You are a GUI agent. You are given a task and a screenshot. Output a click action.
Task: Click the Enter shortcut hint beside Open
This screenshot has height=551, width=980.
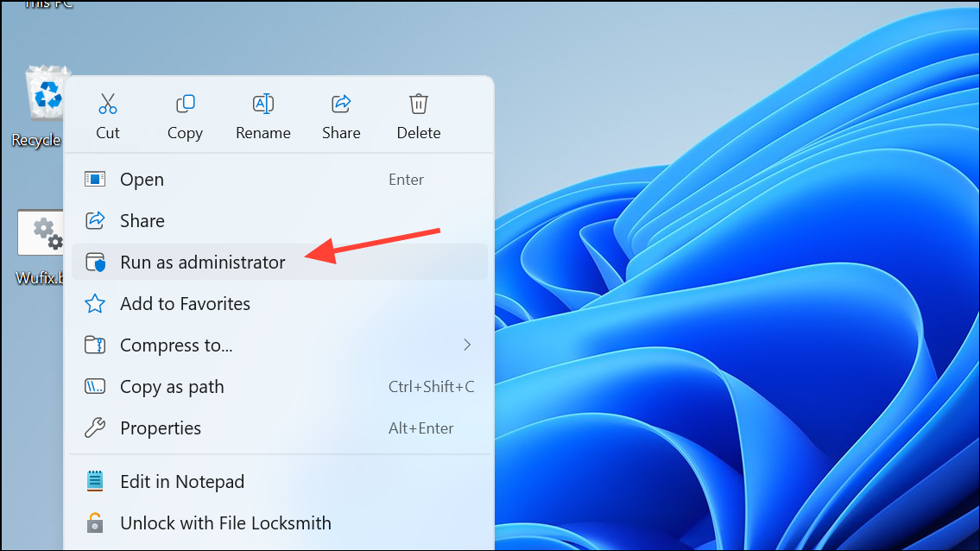click(x=407, y=180)
